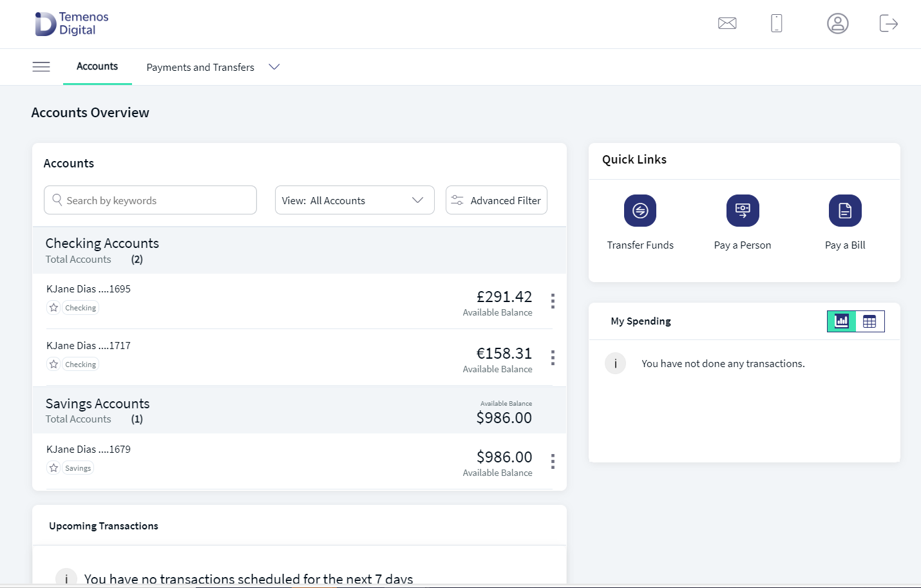Focus the Search by keywords field

coord(150,200)
